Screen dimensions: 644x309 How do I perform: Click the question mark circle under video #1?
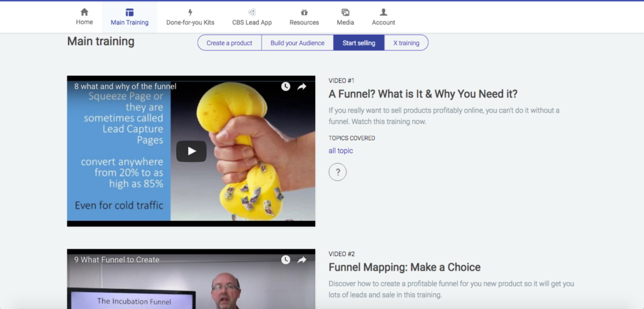pos(338,172)
